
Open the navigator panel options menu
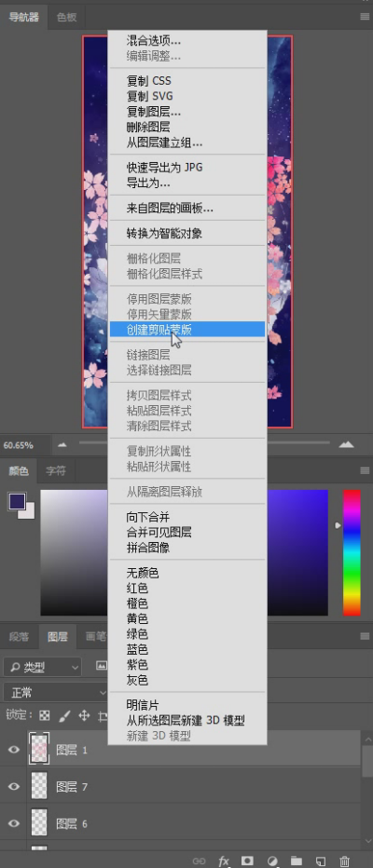(x=364, y=17)
